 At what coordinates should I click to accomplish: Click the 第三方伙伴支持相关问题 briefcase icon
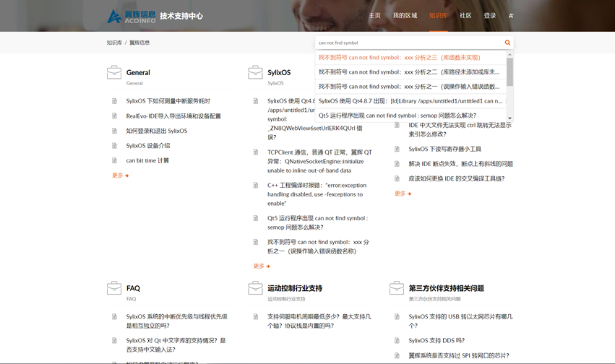click(397, 288)
